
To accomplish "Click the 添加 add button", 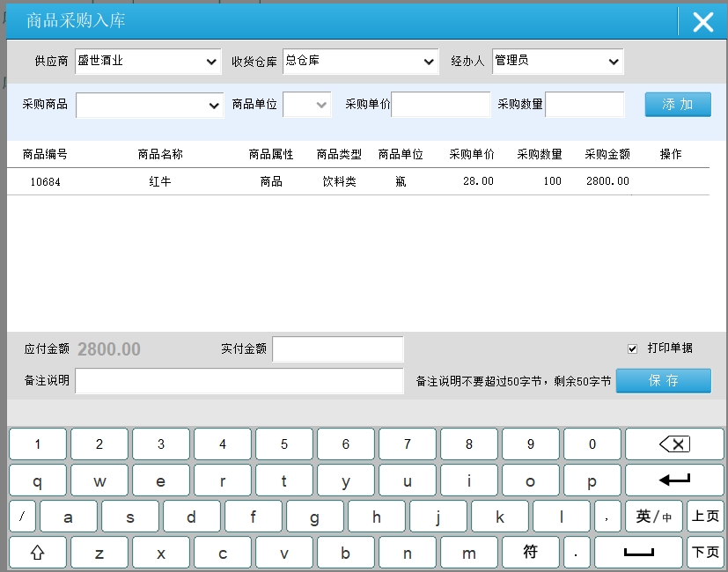I will pyautogui.click(x=677, y=105).
